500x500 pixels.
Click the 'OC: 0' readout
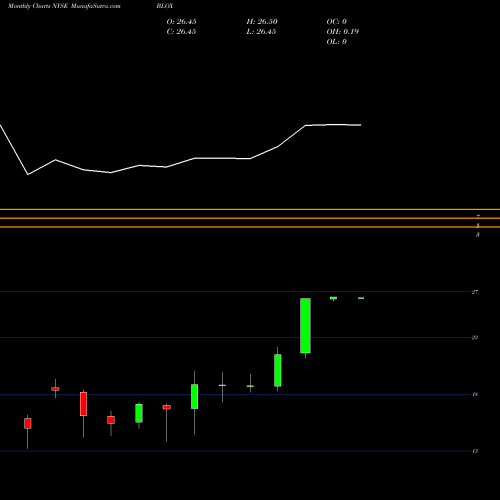pos(337,22)
